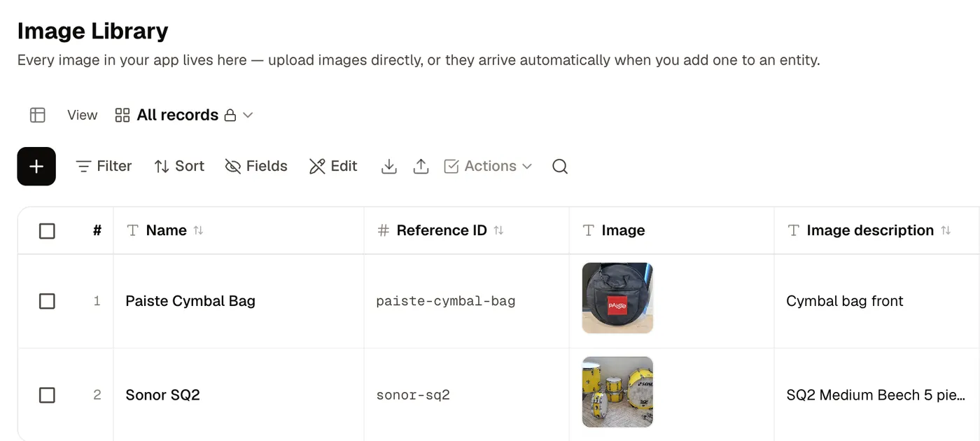Click the Image column header
The height and width of the screenshot is (441, 980).
(672, 230)
